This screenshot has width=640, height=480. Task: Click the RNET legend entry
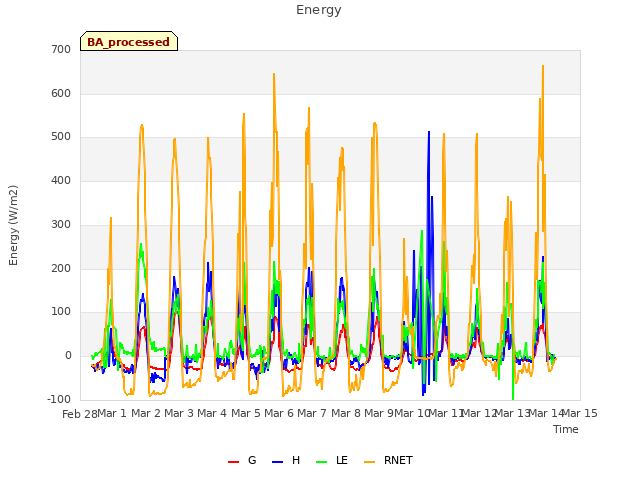(x=388, y=460)
